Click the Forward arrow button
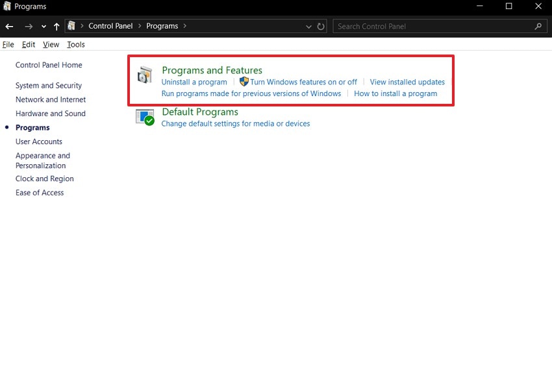 (29, 27)
